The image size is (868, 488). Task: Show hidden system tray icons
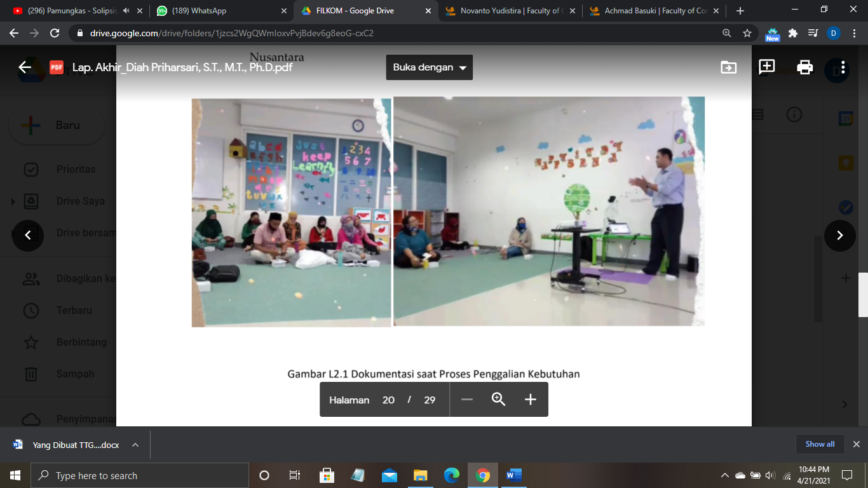(725, 475)
